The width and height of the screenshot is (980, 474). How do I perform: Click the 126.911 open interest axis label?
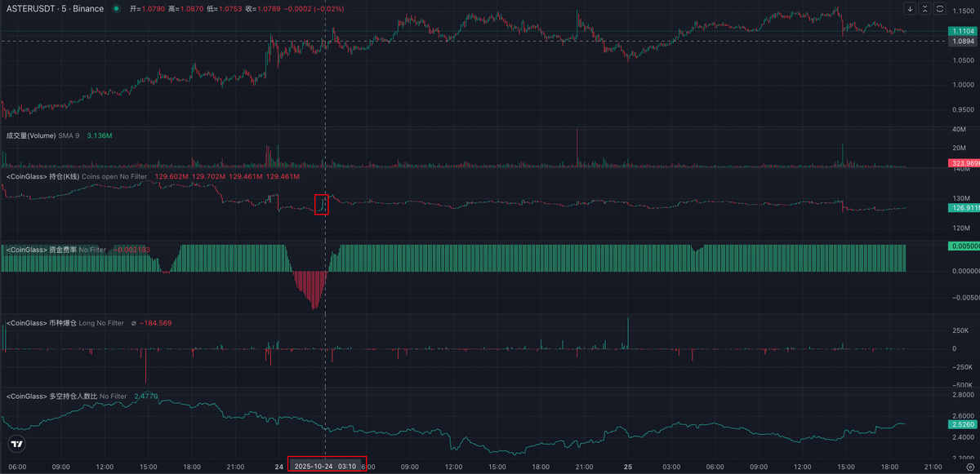tap(963, 208)
